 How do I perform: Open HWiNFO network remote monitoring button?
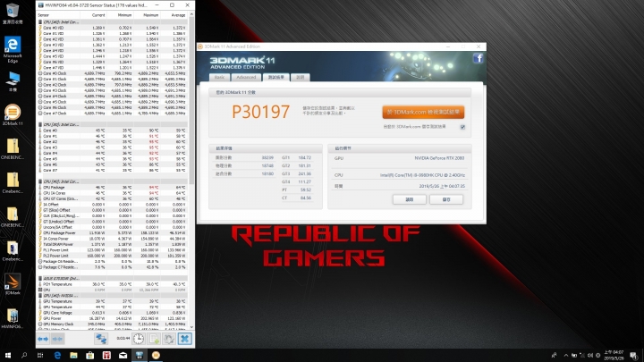coord(100,339)
